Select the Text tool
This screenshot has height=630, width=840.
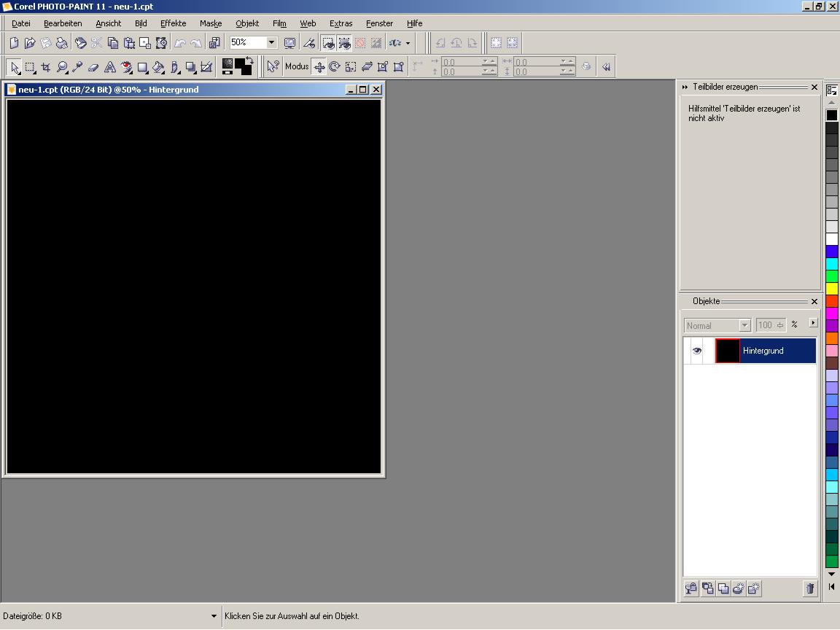click(x=110, y=67)
